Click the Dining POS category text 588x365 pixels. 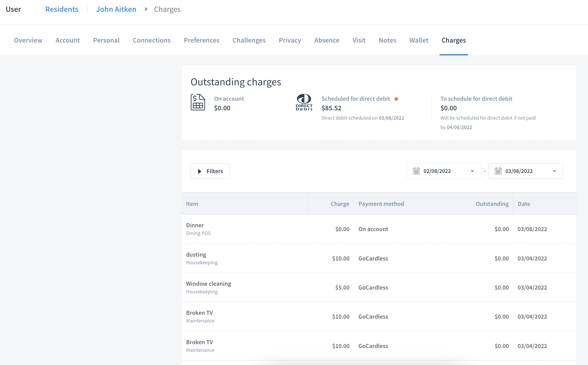[198, 233]
